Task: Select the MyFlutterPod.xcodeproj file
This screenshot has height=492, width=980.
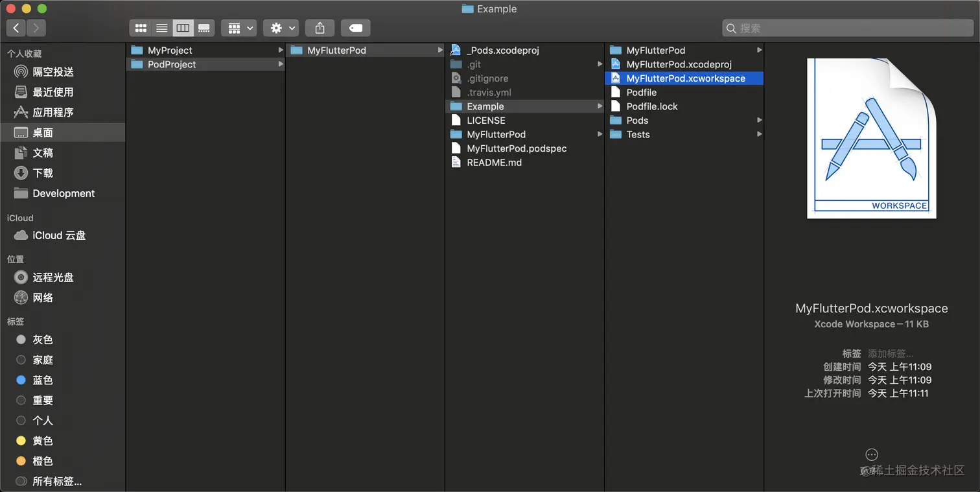Action: 684,64
